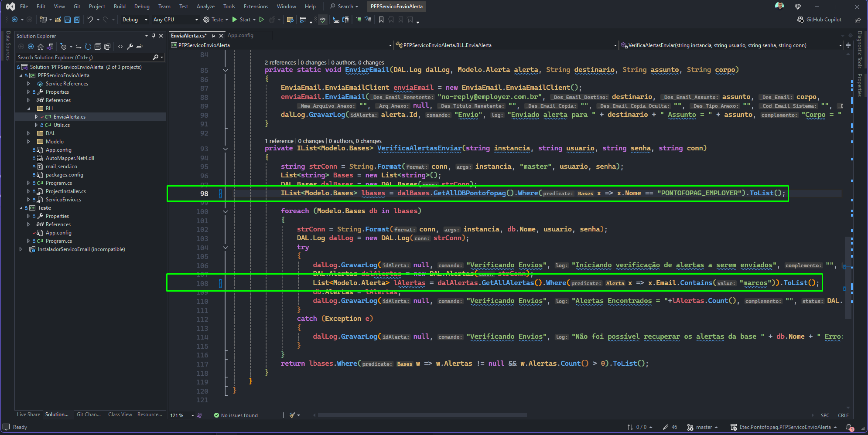Open the Debug configuration dropdown

(135, 20)
